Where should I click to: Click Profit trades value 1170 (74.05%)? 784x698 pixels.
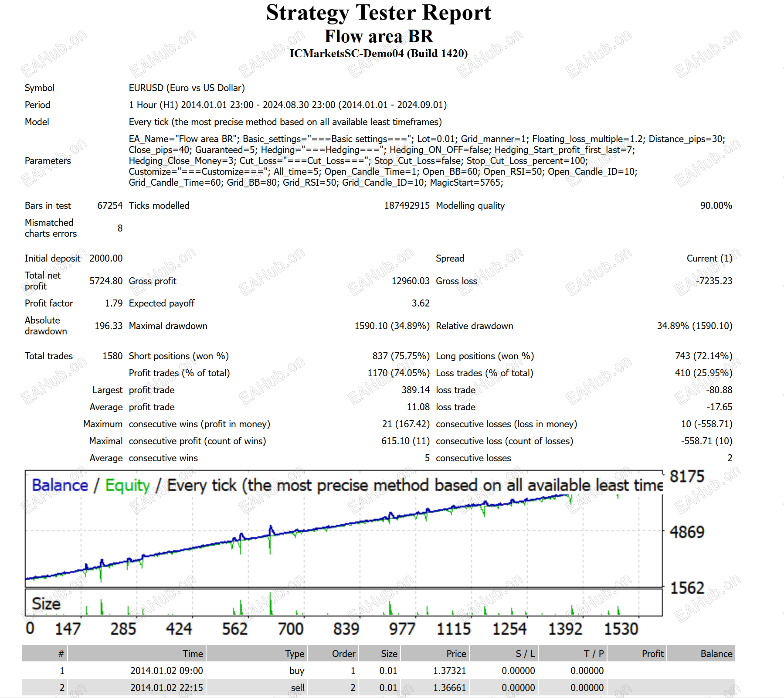tap(398, 373)
